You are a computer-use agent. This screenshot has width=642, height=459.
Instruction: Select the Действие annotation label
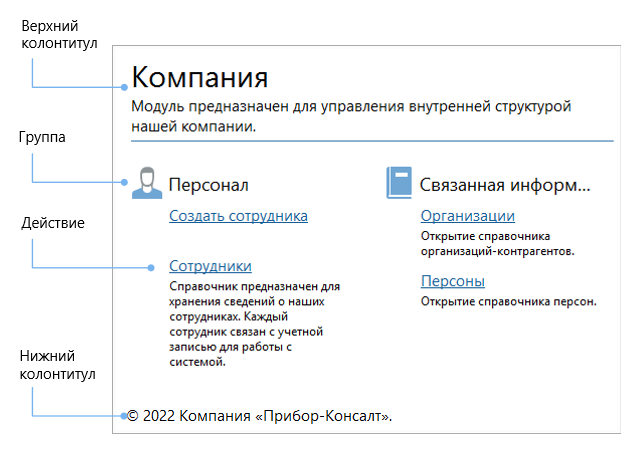click(51, 224)
